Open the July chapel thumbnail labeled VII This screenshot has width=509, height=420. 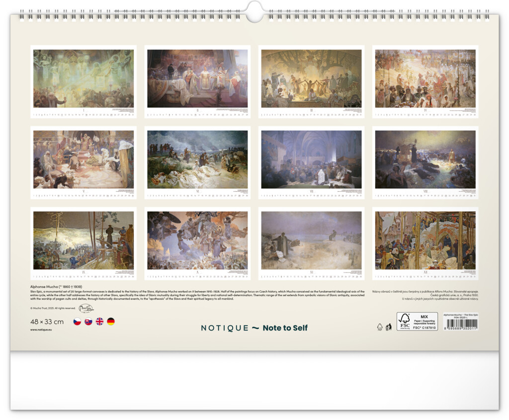[x=311, y=160]
